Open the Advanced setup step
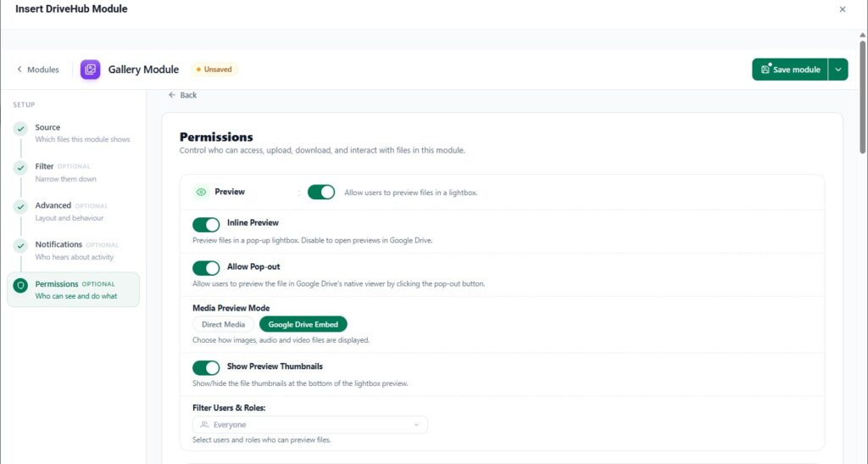Image resolution: width=868 pixels, height=464 pixels. (73, 211)
